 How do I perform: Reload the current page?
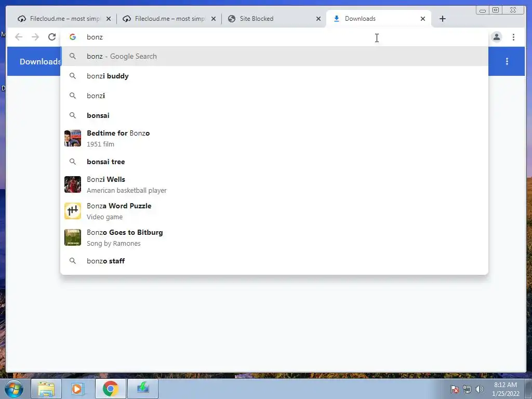click(51, 37)
